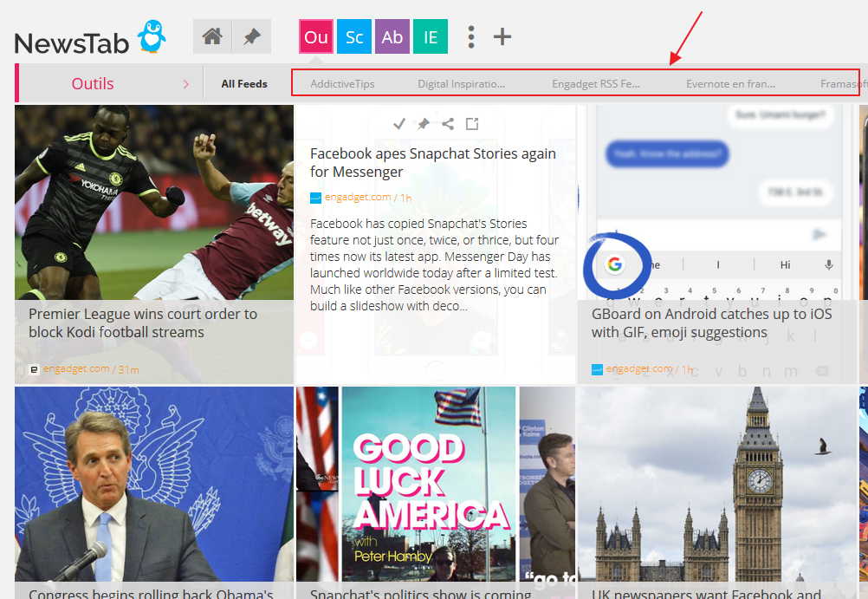The height and width of the screenshot is (599, 868).
Task: Share the Facebook Messenger article
Action: click(x=448, y=124)
